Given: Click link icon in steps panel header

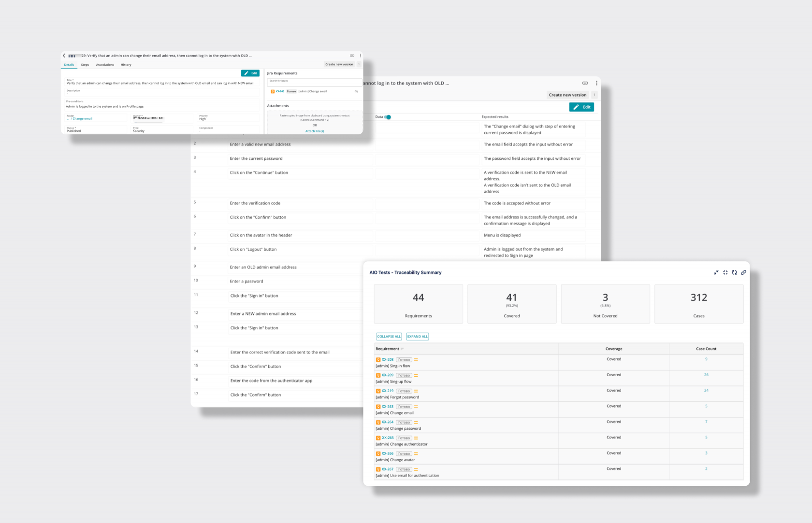Looking at the screenshot, I should [585, 83].
